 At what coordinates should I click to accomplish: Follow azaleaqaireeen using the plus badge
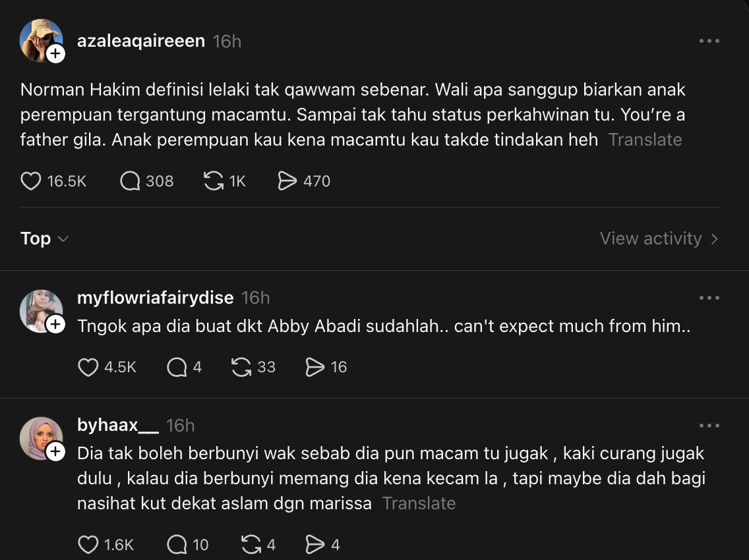(x=56, y=54)
